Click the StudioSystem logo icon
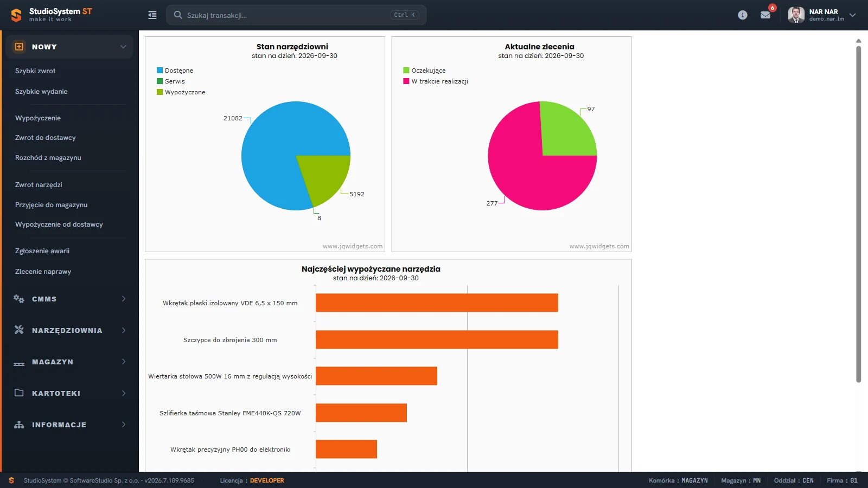The image size is (868, 488). point(16,15)
